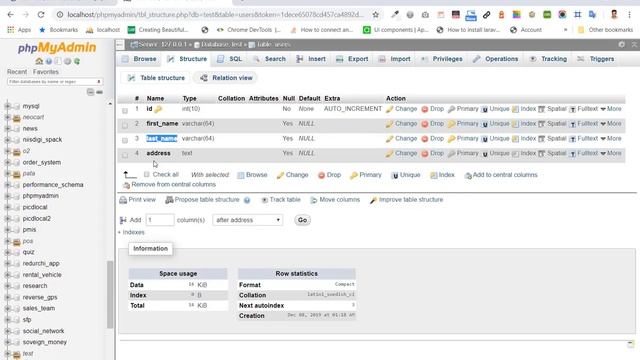Select the last_name column checkbox

[125, 140]
